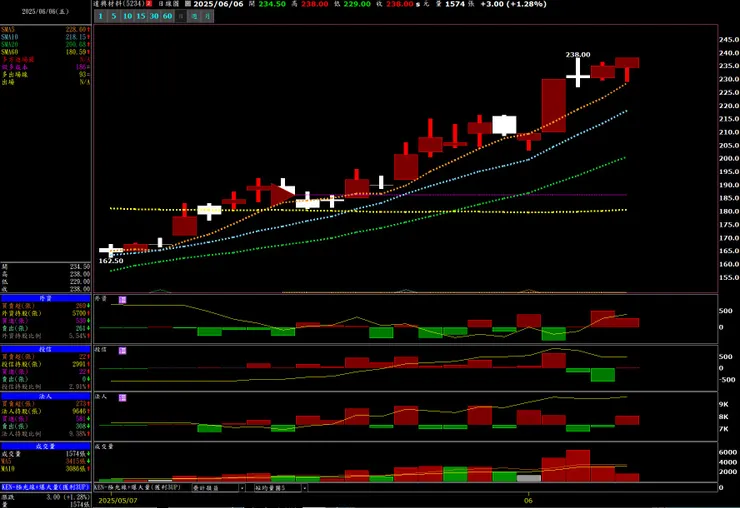Viewport: 740px width, 508px height.
Task: Click the 9646 法人持股 value
Action: click(79, 411)
